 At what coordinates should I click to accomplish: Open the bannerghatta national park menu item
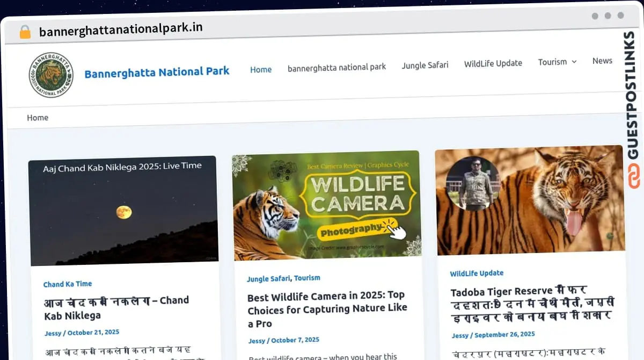click(x=336, y=67)
